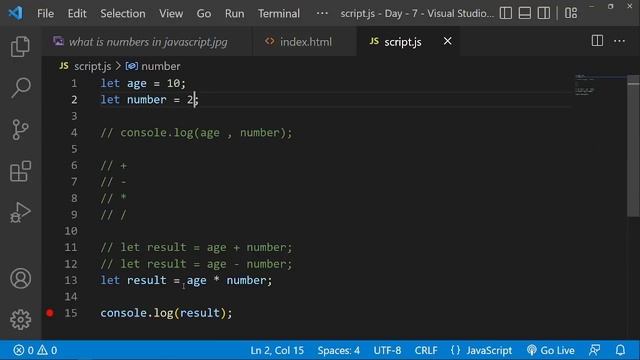Open notifications bell icon

[620, 350]
